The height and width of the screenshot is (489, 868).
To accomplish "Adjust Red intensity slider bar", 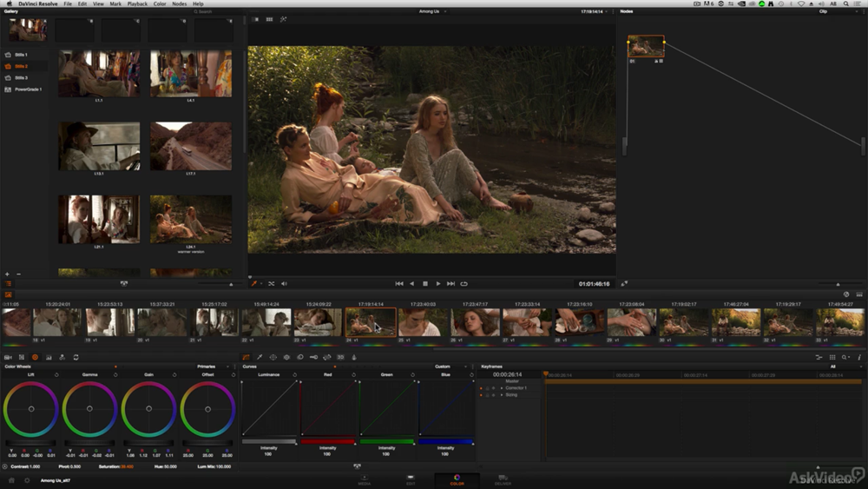I will (x=328, y=441).
